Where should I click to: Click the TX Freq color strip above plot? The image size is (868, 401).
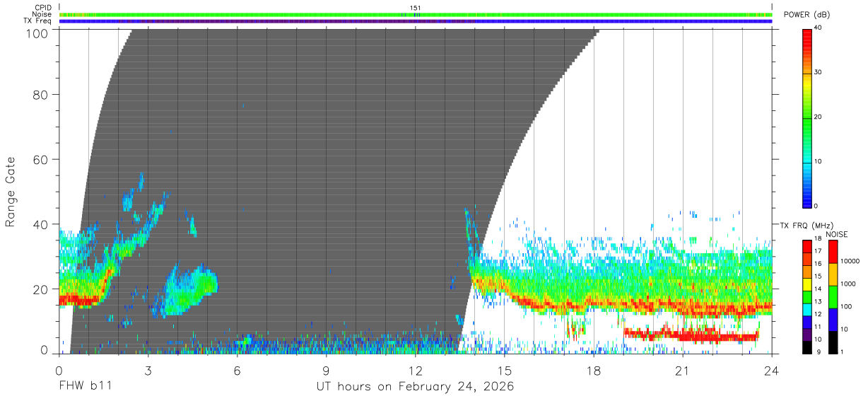416,21
